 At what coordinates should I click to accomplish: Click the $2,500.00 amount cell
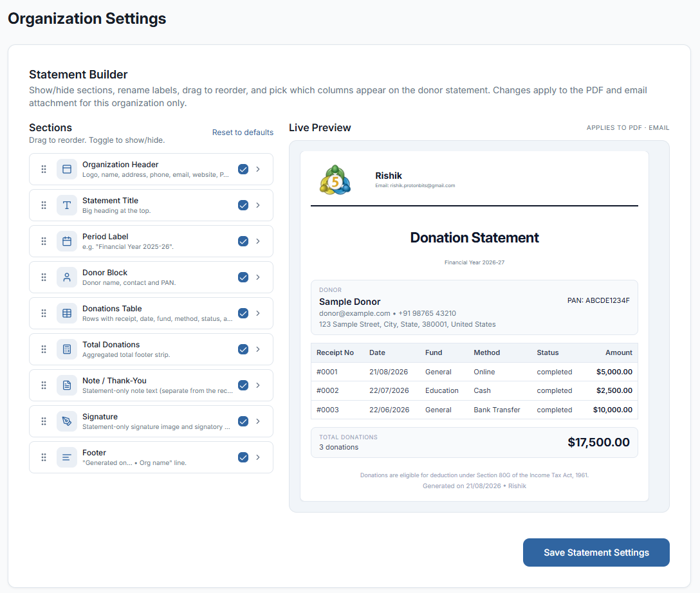614,390
